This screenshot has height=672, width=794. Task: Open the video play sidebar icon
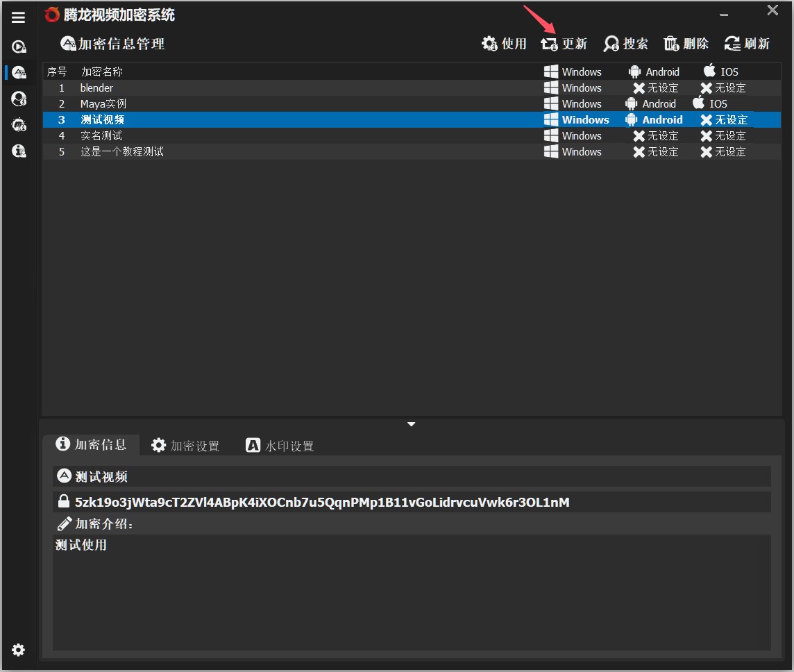coord(19,47)
